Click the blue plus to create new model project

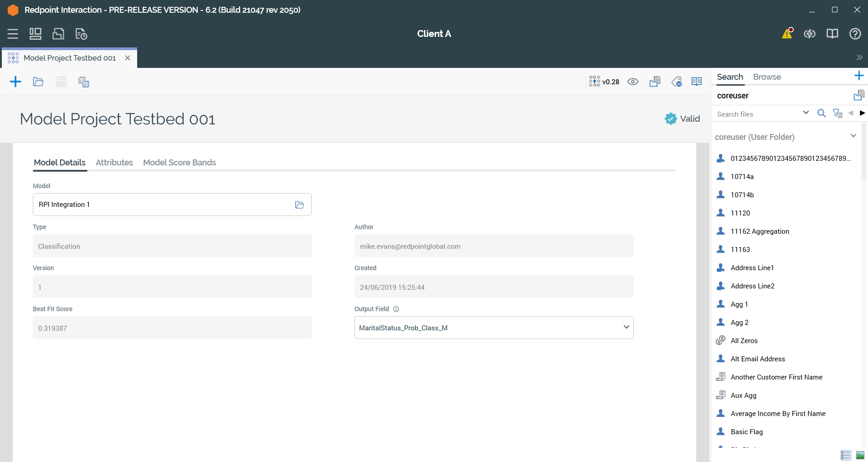click(x=15, y=82)
